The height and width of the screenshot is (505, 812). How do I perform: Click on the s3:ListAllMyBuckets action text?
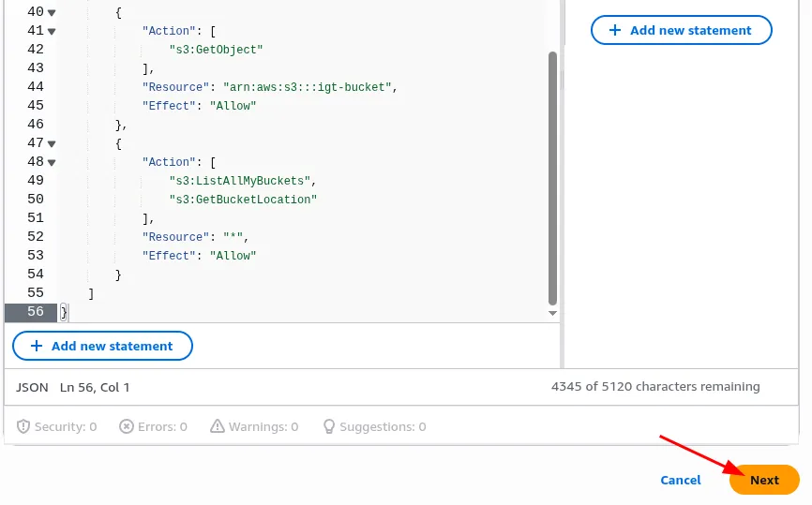tap(242, 181)
